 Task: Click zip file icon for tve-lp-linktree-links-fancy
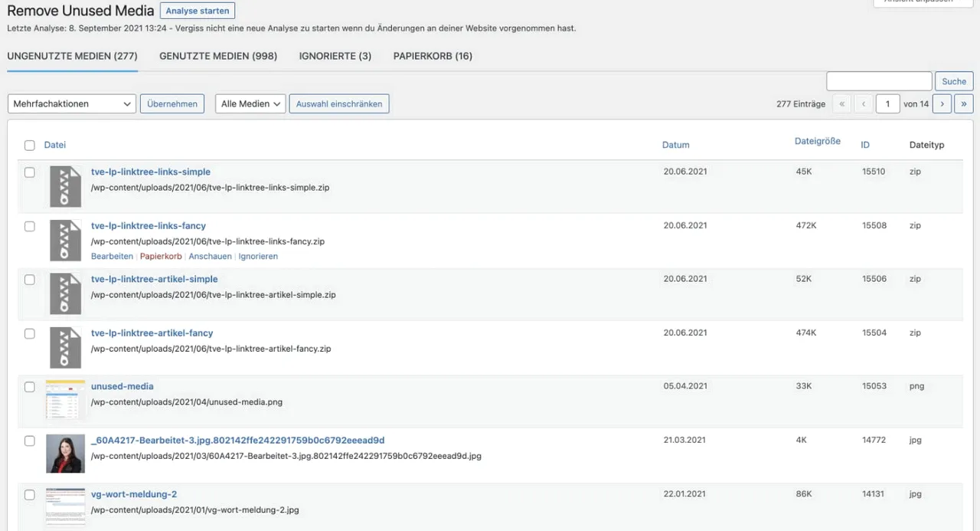[x=65, y=240]
